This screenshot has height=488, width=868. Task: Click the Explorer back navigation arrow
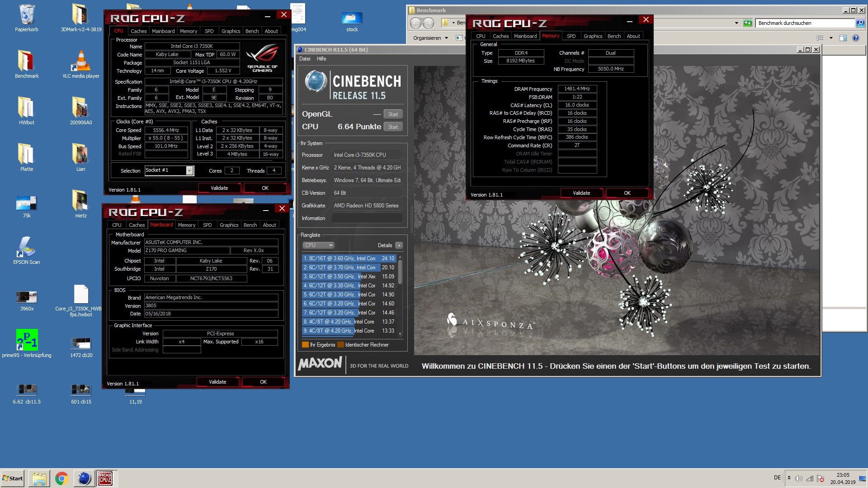click(x=415, y=23)
